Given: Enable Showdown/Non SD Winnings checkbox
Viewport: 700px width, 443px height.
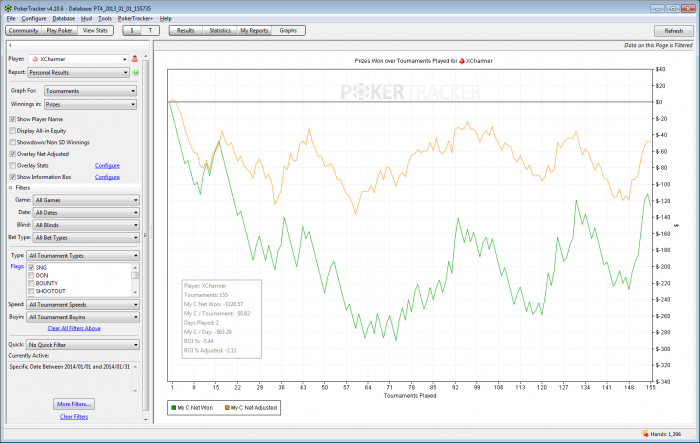Looking at the screenshot, I should (12, 142).
